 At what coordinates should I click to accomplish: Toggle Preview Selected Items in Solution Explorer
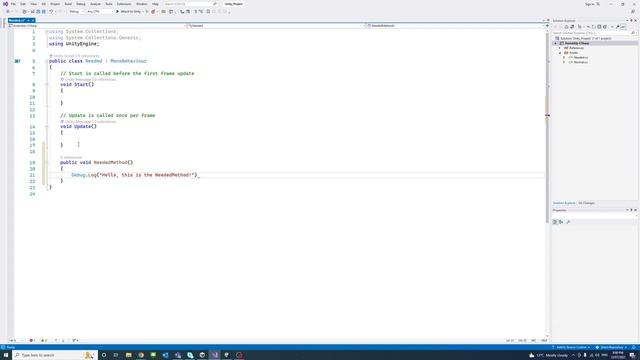coord(623,27)
